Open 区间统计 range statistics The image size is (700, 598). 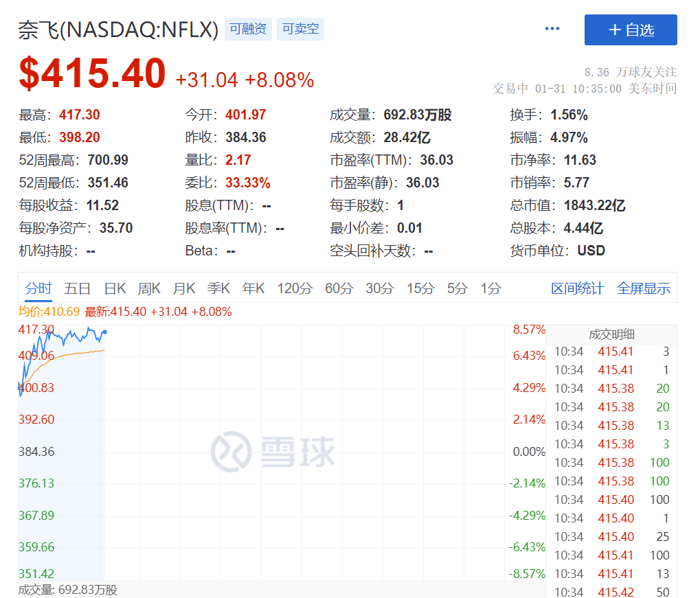pyautogui.click(x=577, y=288)
